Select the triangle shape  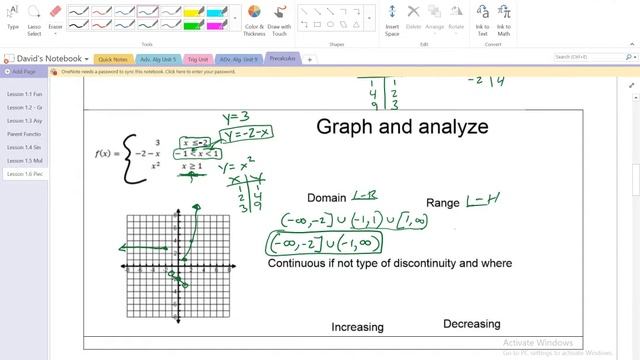[x=356, y=25]
